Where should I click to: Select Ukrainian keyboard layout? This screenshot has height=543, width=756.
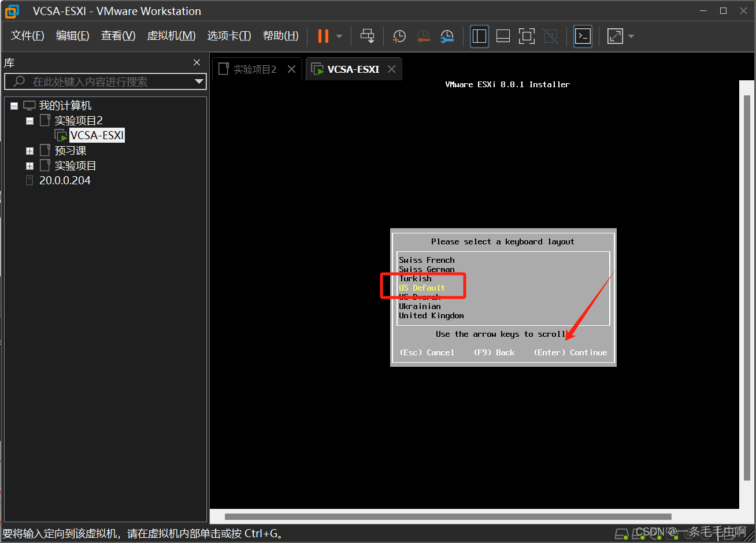pyautogui.click(x=420, y=306)
